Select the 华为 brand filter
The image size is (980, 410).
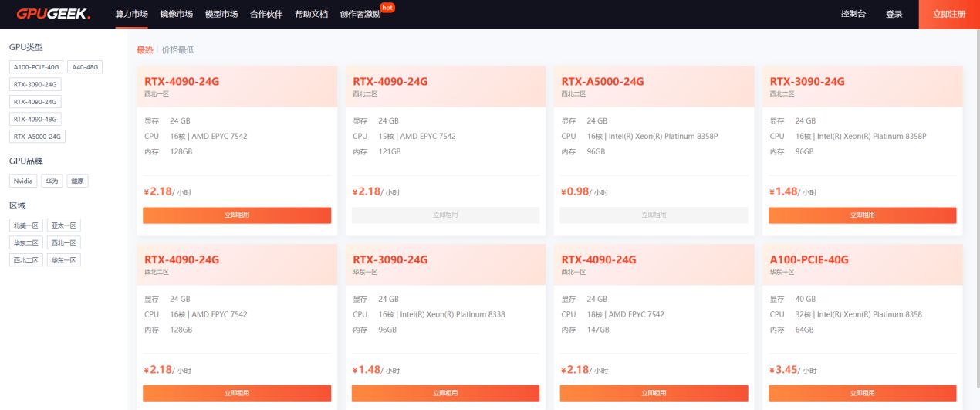(52, 181)
